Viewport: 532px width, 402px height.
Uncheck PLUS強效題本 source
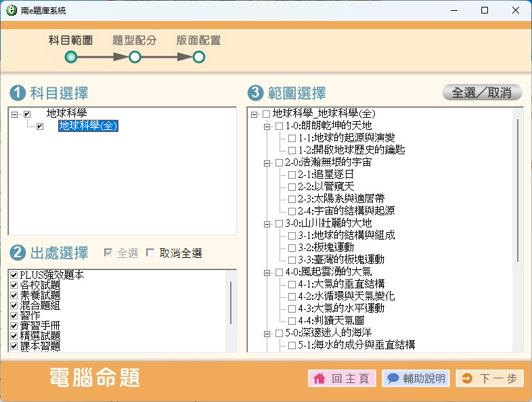[14, 275]
